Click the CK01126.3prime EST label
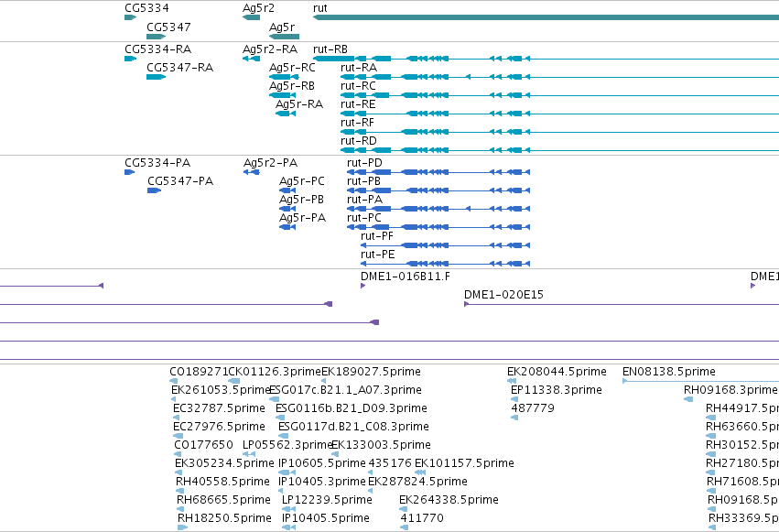 pyautogui.click(x=275, y=372)
